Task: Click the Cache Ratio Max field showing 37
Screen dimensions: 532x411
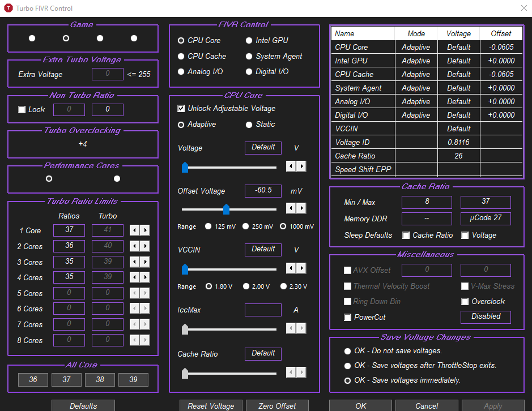Action: coord(486,202)
